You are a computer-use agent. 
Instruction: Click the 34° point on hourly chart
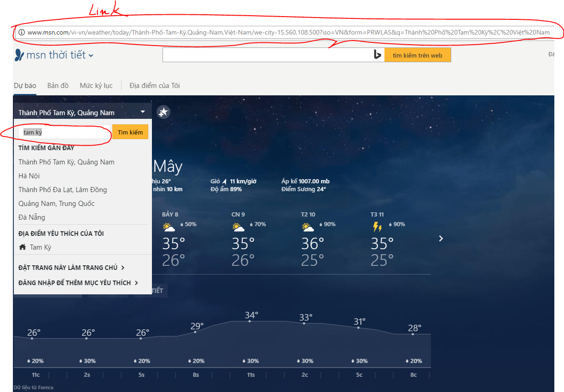250,321
